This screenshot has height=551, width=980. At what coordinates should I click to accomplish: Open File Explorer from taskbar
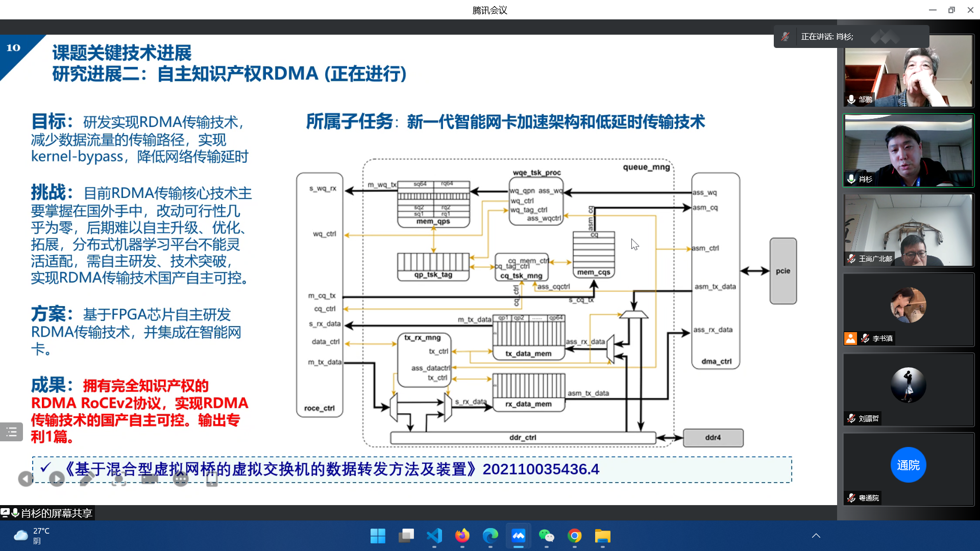pos(603,536)
